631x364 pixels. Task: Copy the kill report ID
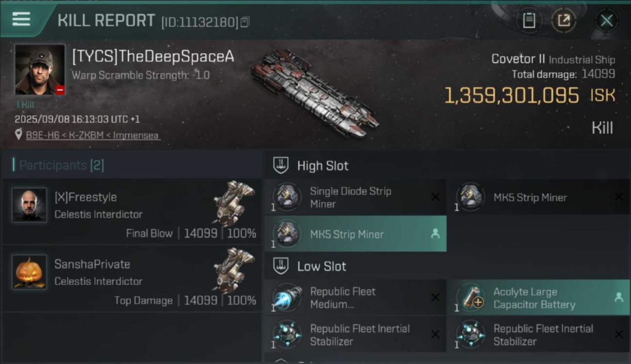pos(245,22)
